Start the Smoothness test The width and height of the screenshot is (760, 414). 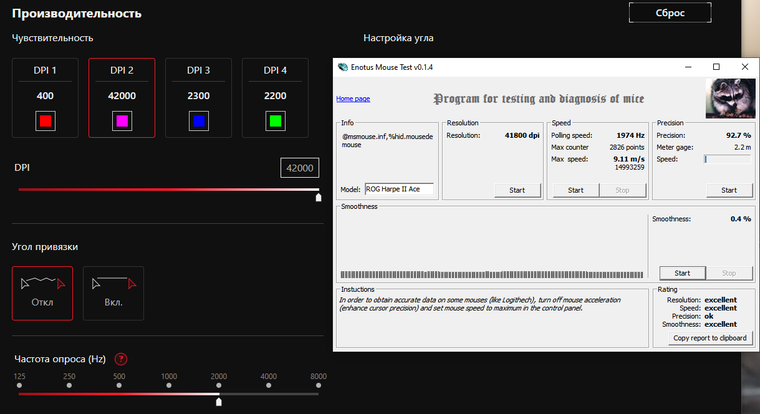tap(682, 273)
